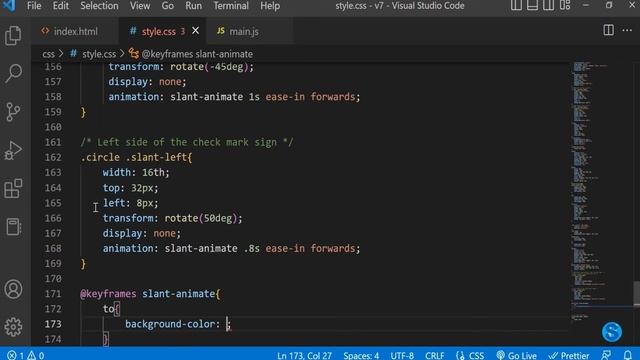Open the Search view
Image resolution: width=640 pixels, height=360 pixels.
pos(13,73)
